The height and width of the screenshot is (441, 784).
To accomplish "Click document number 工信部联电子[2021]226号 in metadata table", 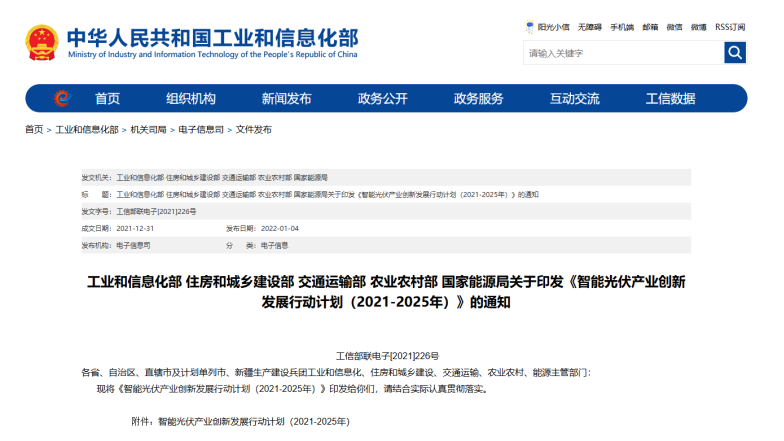I will [156, 212].
